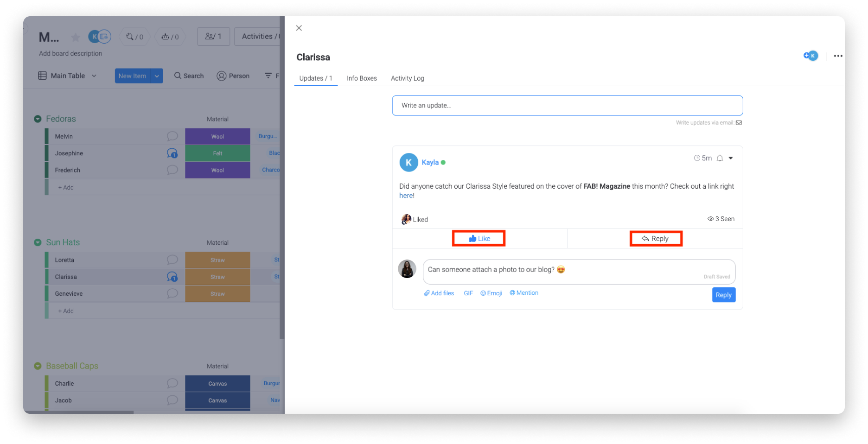Open the Main Table view dropdown
The image size is (868, 444).
[x=68, y=76]
